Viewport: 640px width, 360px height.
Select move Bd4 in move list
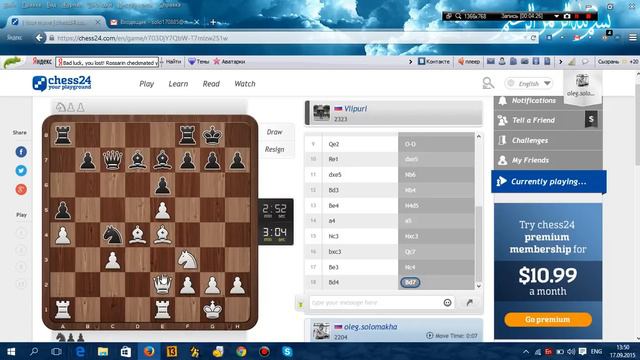[x=333, y=282]
